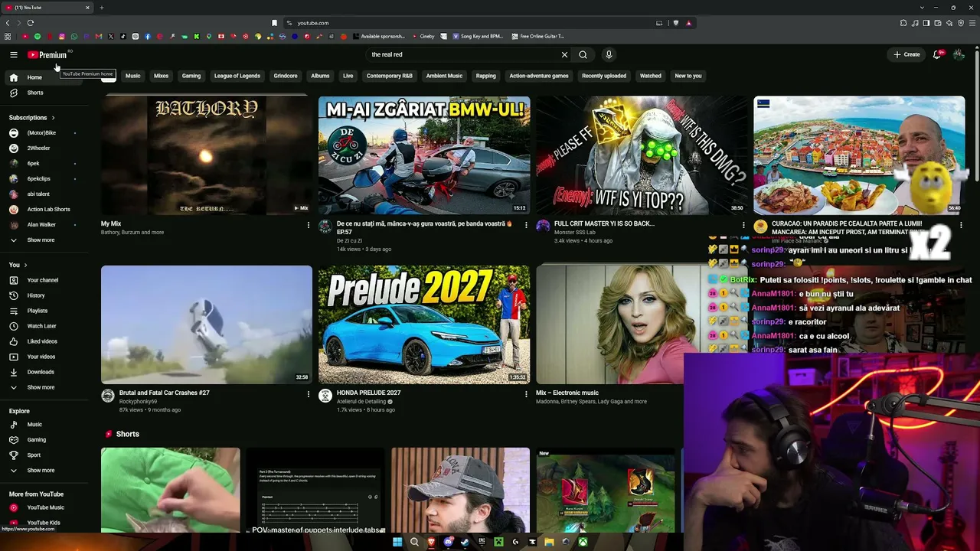Image resolution: width=980 pixels, height=551 pixels.
Task: Open Playlists in the sidebar
Action: 43,311
